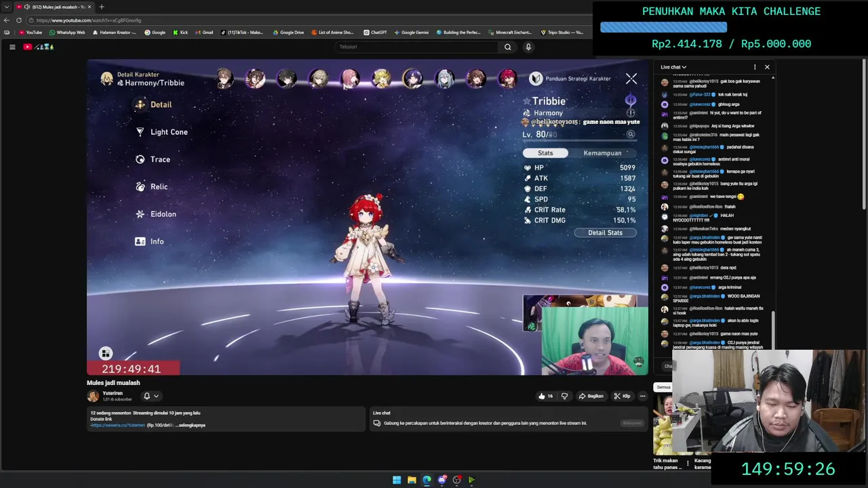
Task: Click the Detail Stats button
Action: click(605, 232)
